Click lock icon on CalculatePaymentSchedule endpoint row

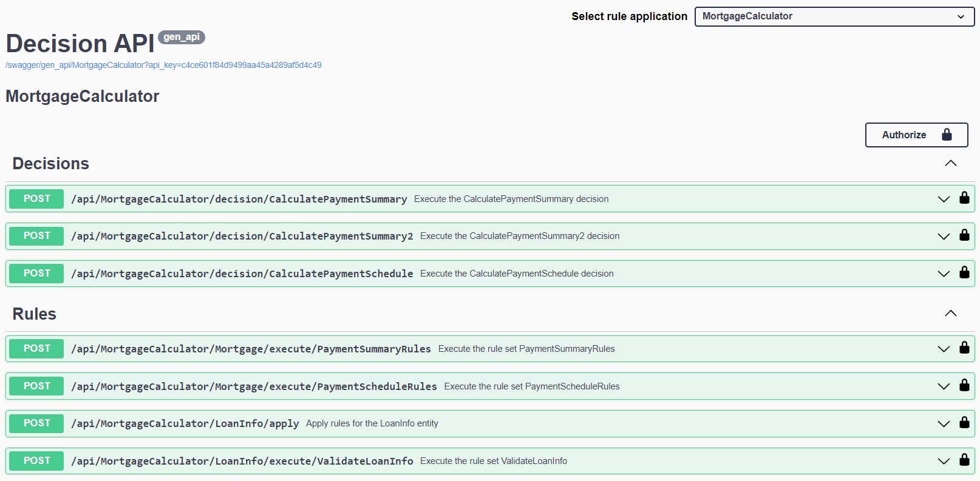tap(964, 272)
